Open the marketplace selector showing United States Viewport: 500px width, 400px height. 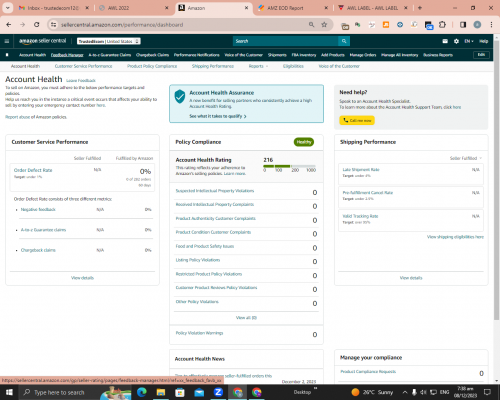coord(109,41)
